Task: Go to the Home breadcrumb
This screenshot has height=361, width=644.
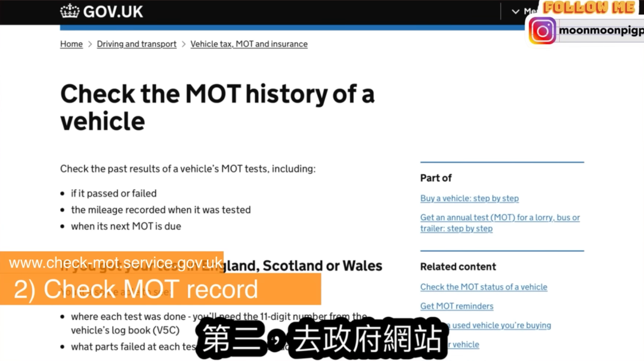Action: tap(72, 44)
